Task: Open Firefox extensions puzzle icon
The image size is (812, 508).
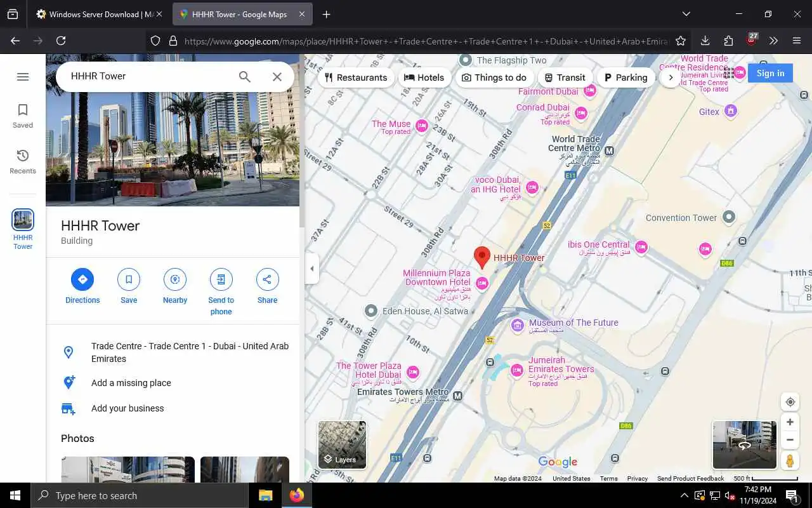Action: tap(728, 41)
